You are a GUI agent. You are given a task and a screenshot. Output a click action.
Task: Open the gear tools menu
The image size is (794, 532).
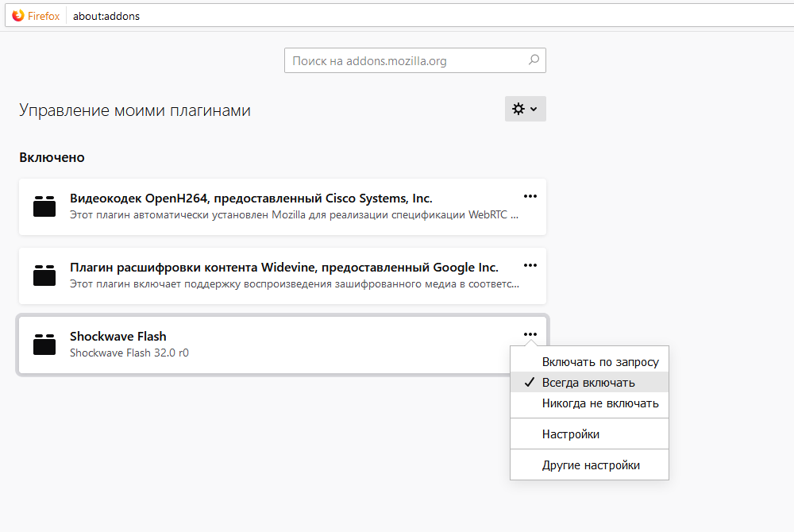[525, 109]
